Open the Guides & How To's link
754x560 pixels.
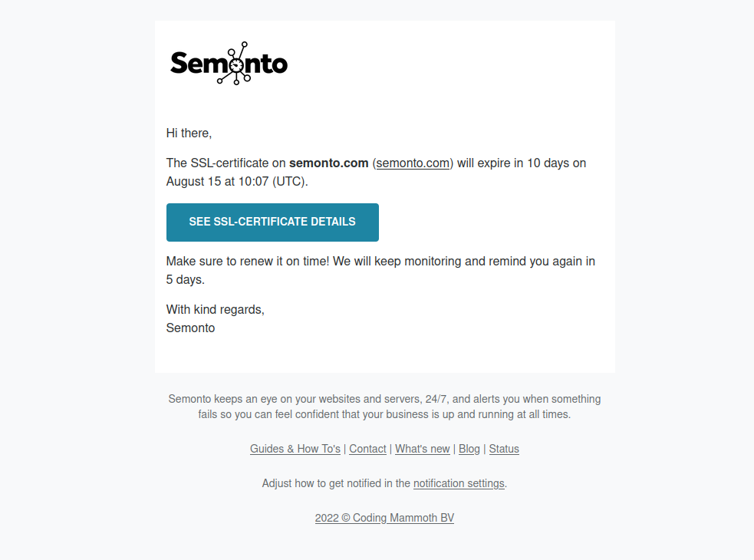(x=295, y=449)
